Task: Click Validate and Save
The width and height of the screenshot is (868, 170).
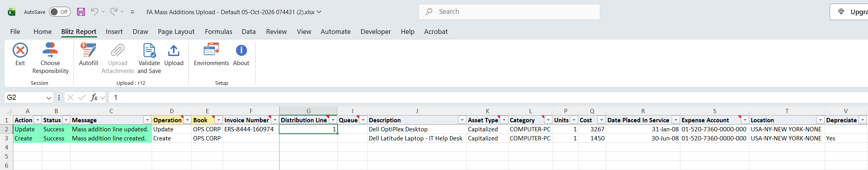Action: [x=149, y=58]
